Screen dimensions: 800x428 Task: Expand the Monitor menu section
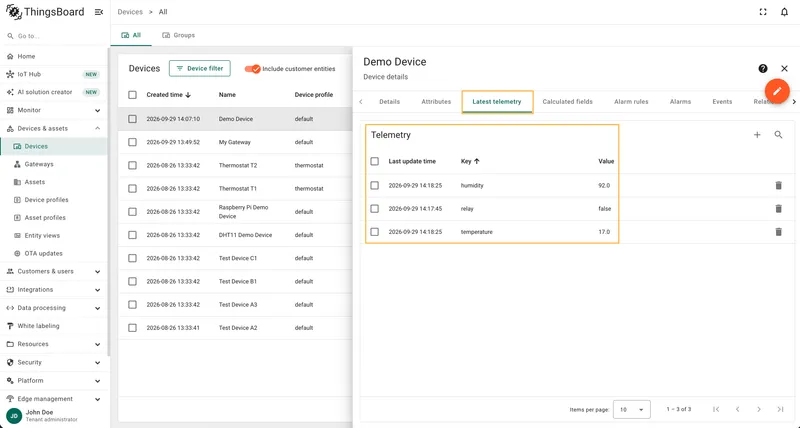coord(54,110)
